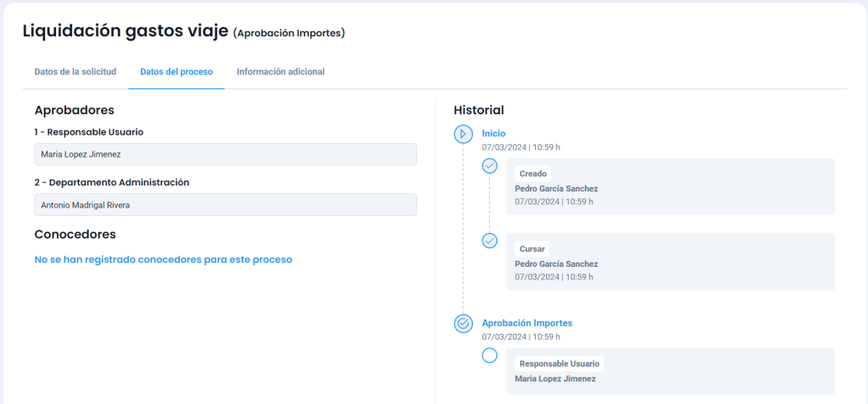Click the 'No se han registrado conocedores' message
Viewport: 868px width, 404px height.
(x=163, y=260)
